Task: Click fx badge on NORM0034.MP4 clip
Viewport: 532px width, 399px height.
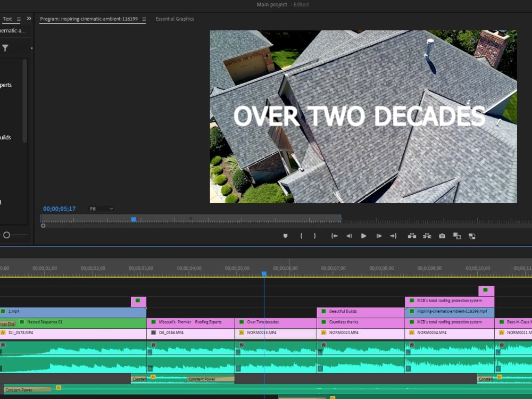Action: (412, 332)
